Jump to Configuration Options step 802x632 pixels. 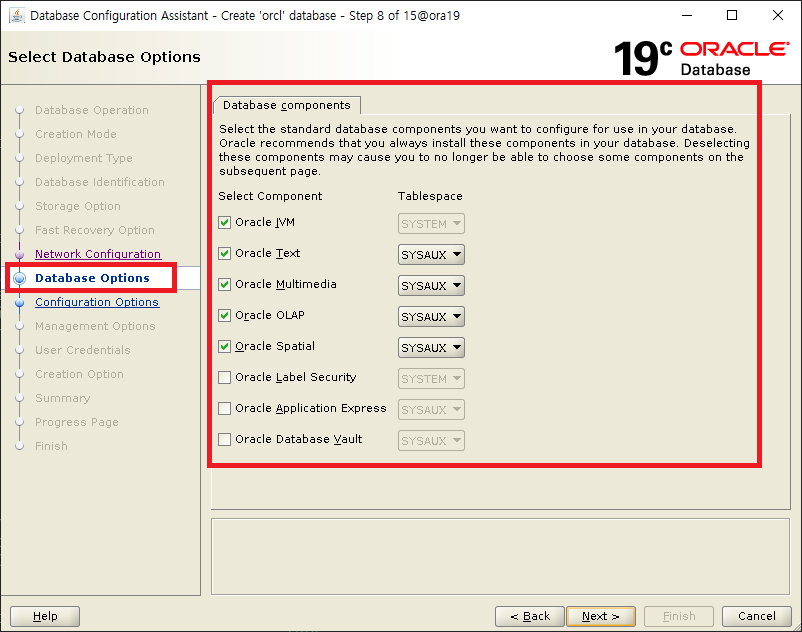[97, 302]
